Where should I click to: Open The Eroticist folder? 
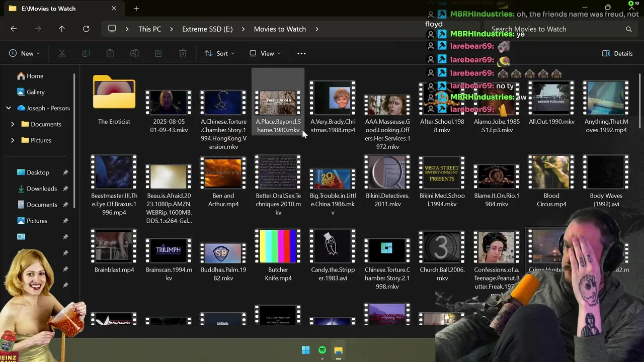pos(114,100)
